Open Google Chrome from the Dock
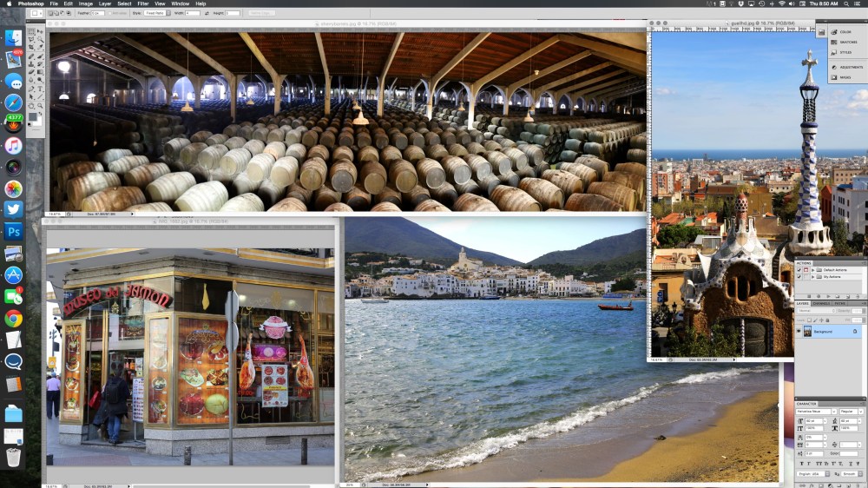 click(x=13, y=319)
